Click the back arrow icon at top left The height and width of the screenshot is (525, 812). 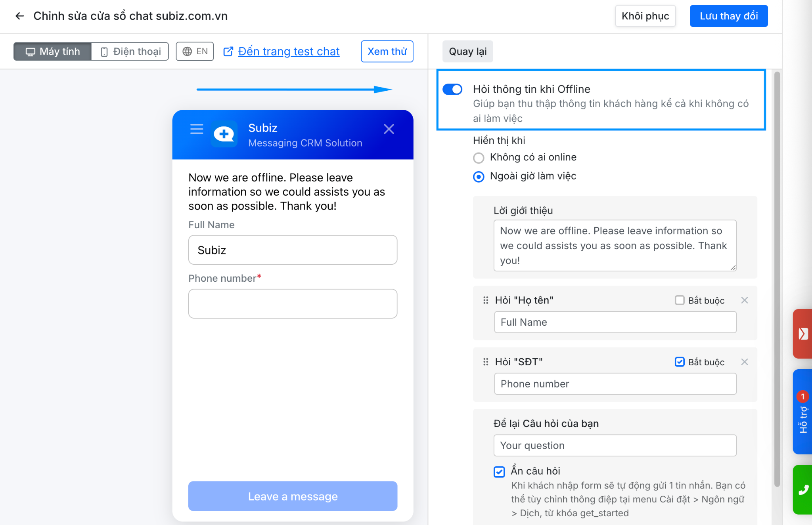(19, 16)
